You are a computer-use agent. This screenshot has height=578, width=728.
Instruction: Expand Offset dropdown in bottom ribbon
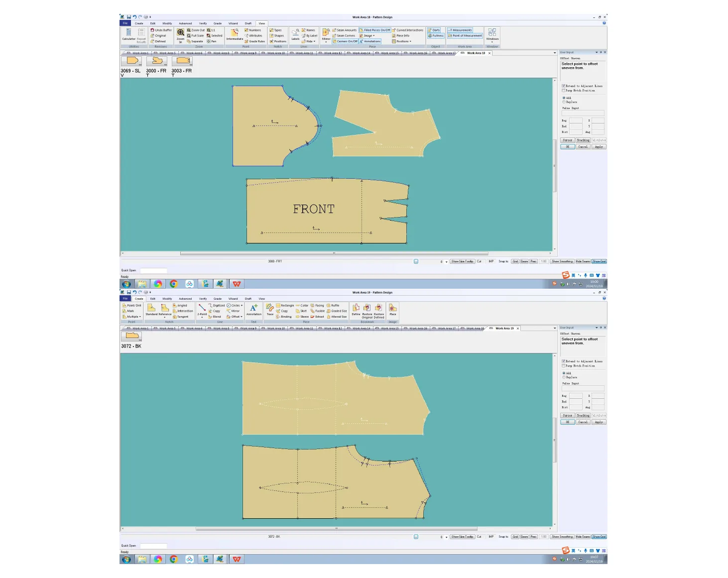(x=235, y=317)
